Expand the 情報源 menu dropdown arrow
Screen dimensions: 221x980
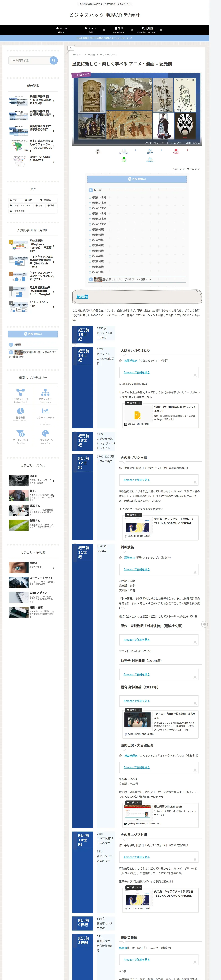[x=161, y=30]
